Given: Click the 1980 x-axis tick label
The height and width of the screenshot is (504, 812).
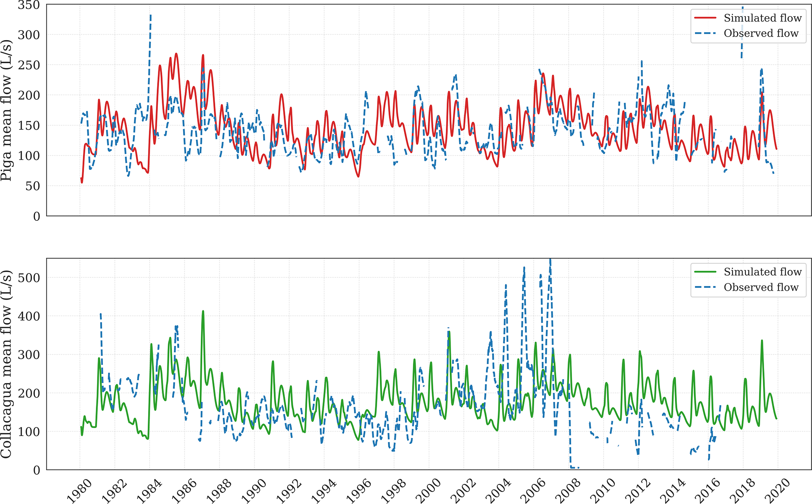Looking at the screenshot, I should 80,490.
